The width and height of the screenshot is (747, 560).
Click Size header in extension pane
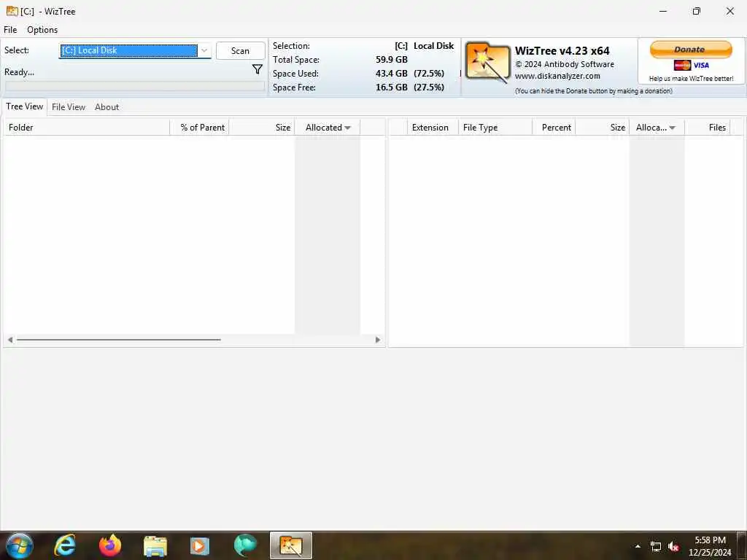coord(603,127)
